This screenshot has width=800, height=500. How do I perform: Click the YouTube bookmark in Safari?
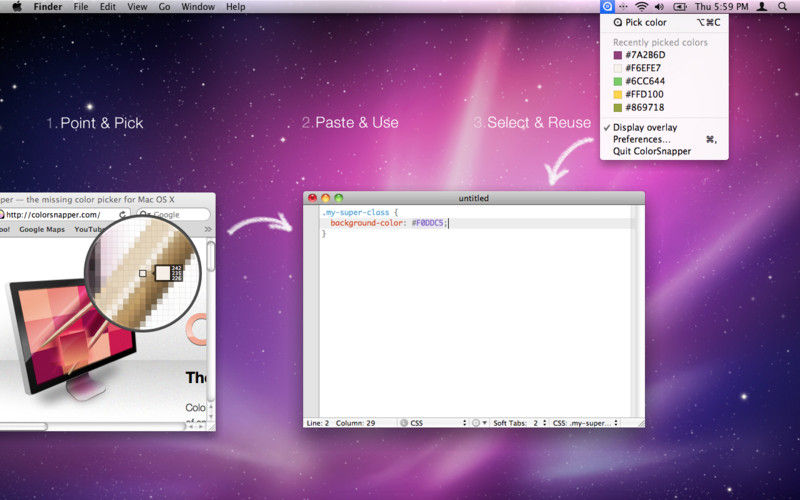(89, 230)
